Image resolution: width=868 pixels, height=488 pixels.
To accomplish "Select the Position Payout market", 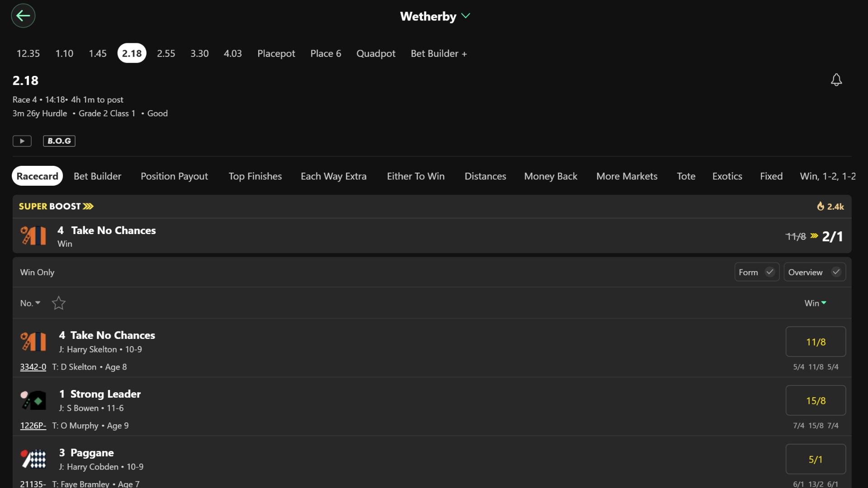I will pos(175,176).
